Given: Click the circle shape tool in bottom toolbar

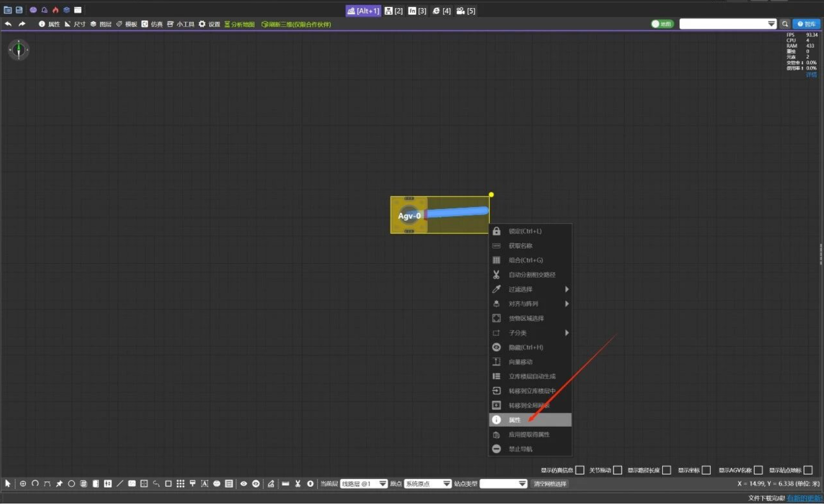Looking at the screenshot, I should [71, 484].
